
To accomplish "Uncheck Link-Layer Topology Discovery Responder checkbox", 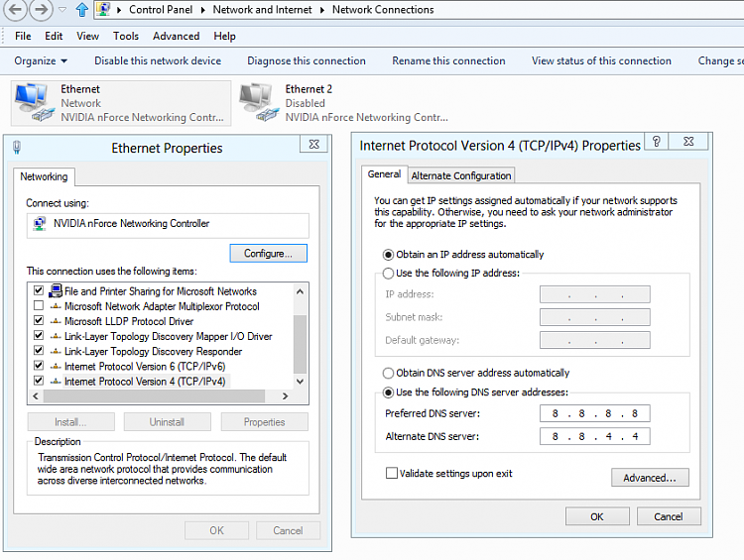I will [39, 351].
